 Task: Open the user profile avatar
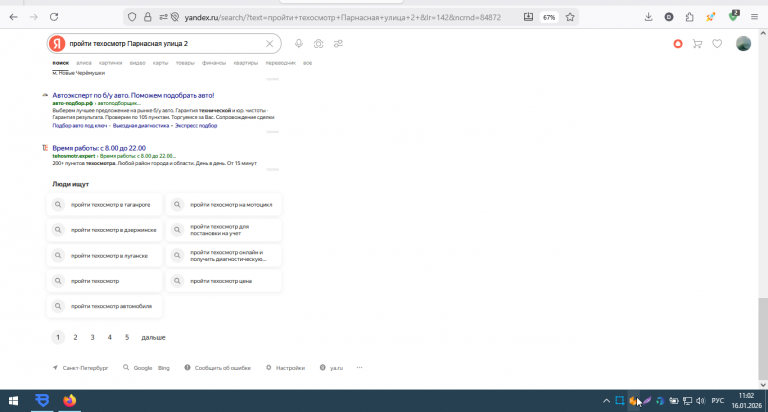tap(744, 44)
